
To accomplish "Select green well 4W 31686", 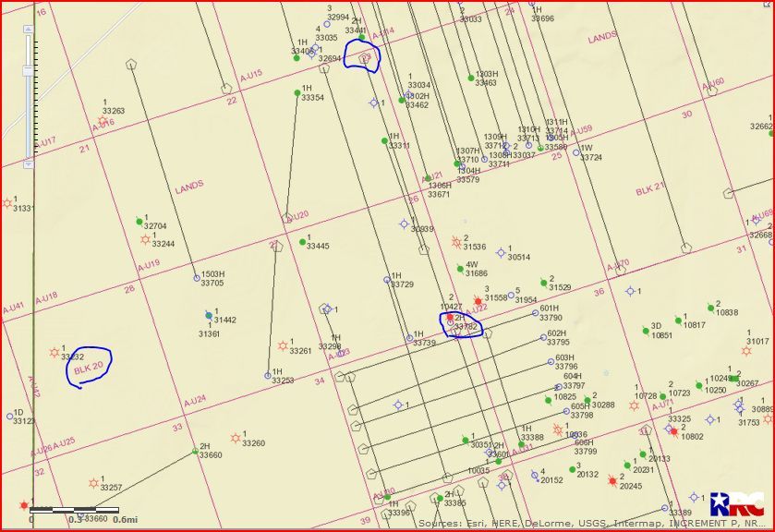I will point(460,269).
